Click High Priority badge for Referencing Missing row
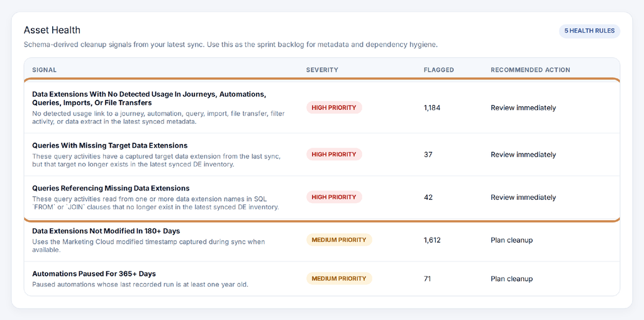644x320 pixels. tap(334, 197)
